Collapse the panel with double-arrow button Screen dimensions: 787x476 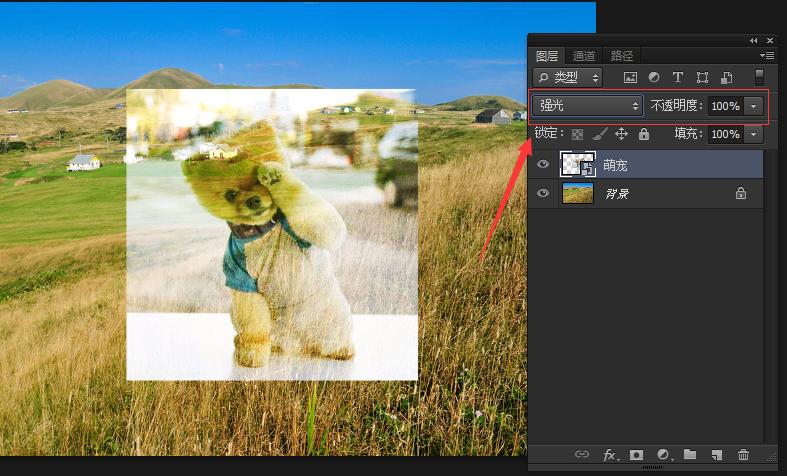[753, 40]
